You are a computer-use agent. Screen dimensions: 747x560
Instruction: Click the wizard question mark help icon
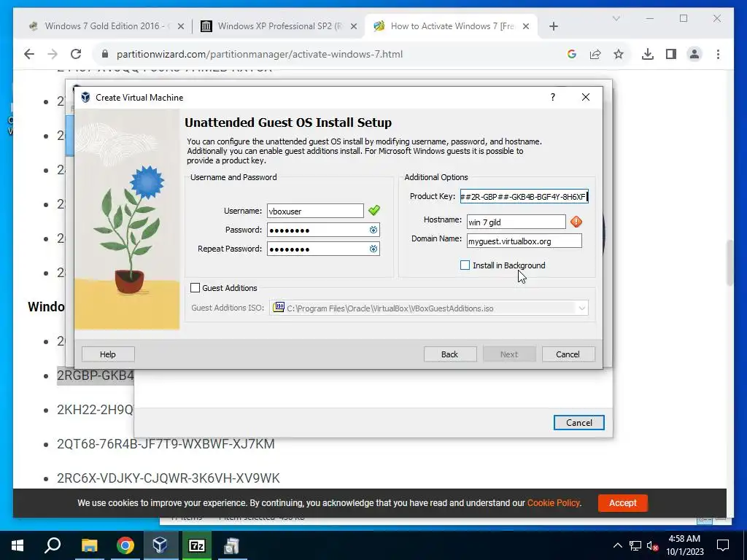click(553, 97)
